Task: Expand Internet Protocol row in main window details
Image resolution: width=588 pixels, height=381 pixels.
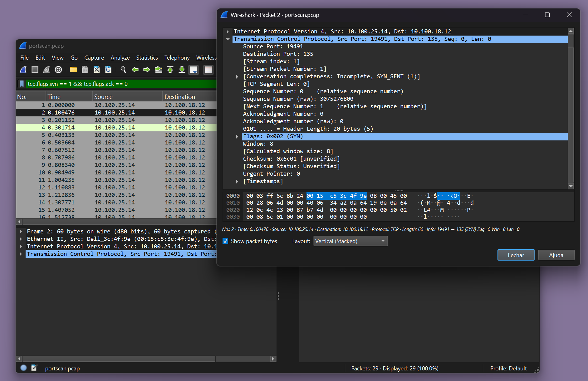Action: point(21,247)
